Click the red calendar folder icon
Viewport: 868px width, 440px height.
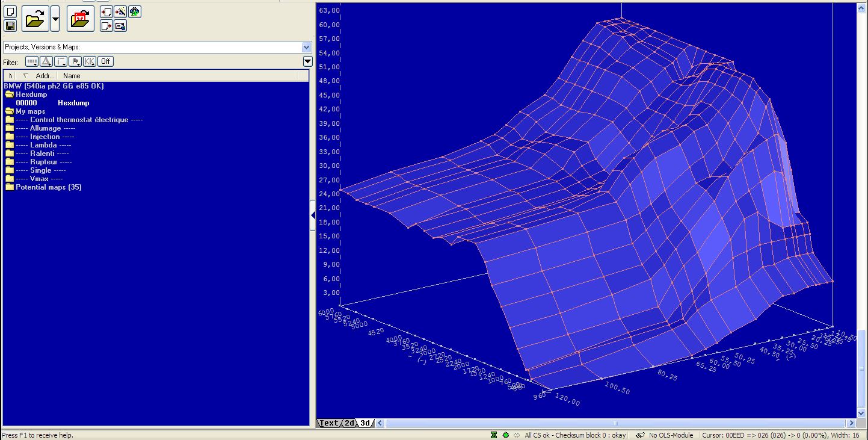click(x=80, y=19)
